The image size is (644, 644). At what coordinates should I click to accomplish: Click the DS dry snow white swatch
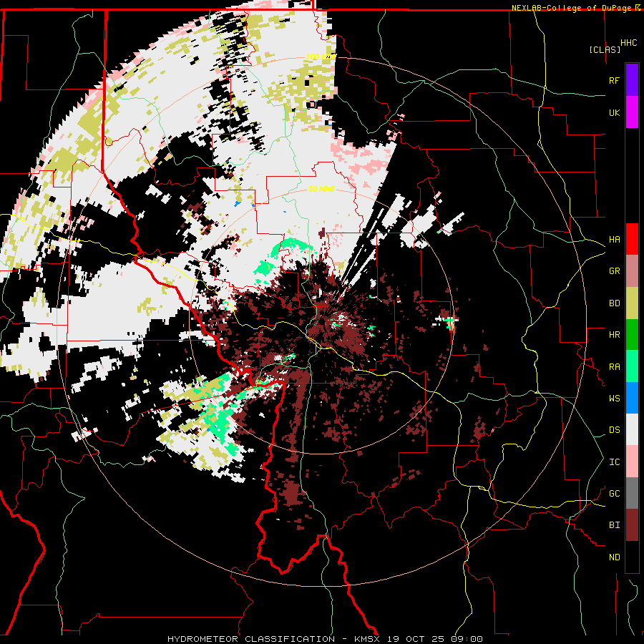click(632, 430)
